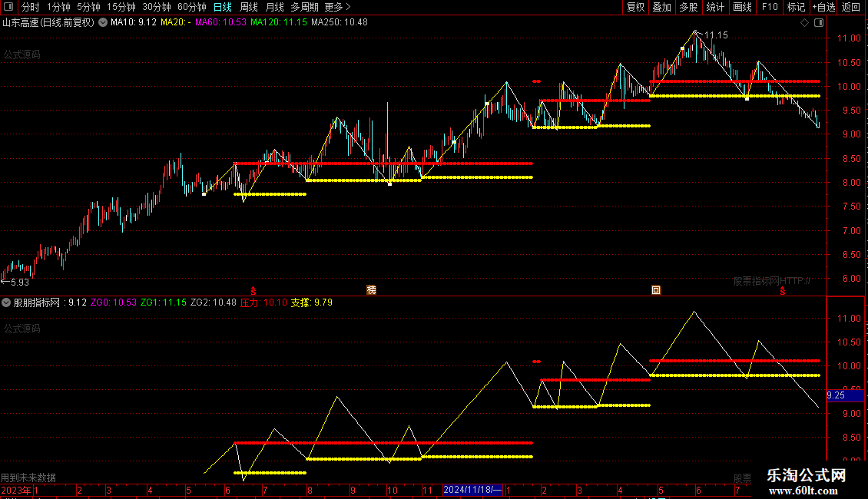Select the 日线 daily chart tab
Image resolution: width=868 pixels, height=499 pixels.
(x=223, y=7)
